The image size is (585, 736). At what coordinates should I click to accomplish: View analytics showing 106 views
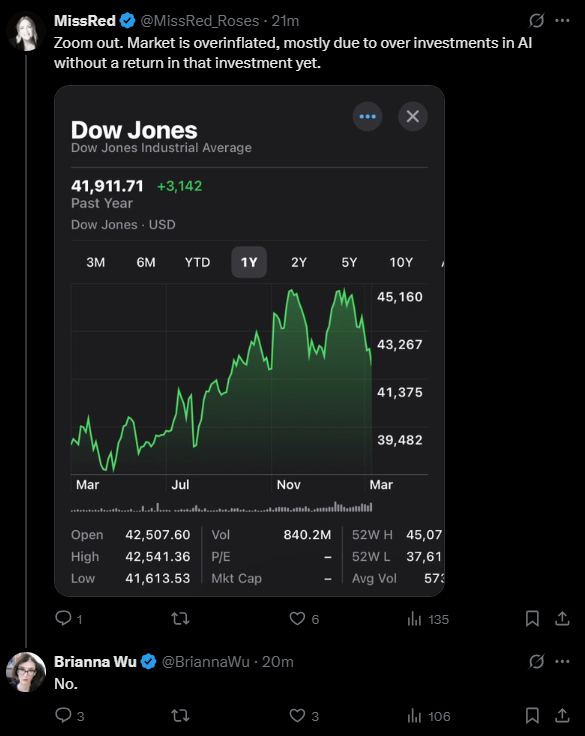pyautogui.click(x=429, y=716)
